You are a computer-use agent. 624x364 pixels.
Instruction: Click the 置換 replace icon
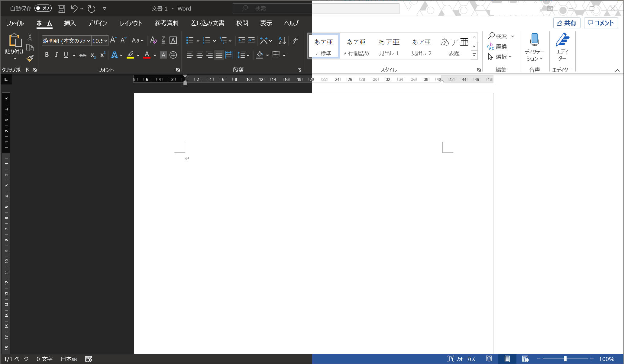[497, 46]
